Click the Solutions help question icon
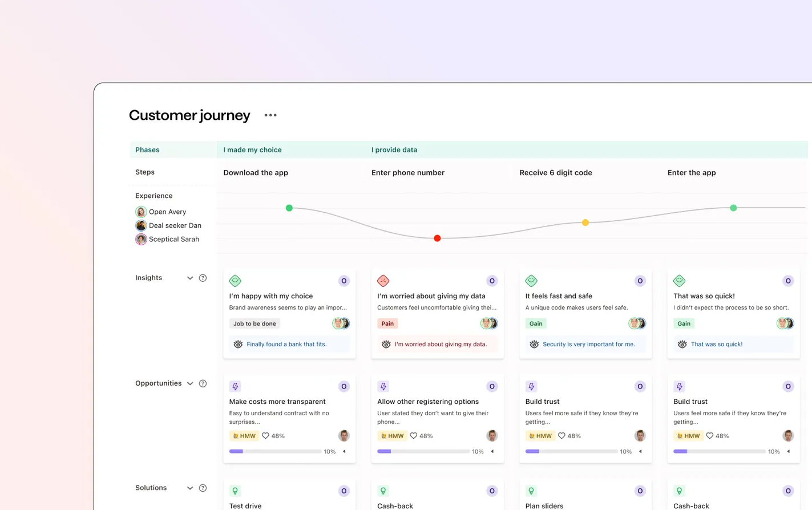The width and height of the screenshot is (812, 510). [x=203, y=488]
